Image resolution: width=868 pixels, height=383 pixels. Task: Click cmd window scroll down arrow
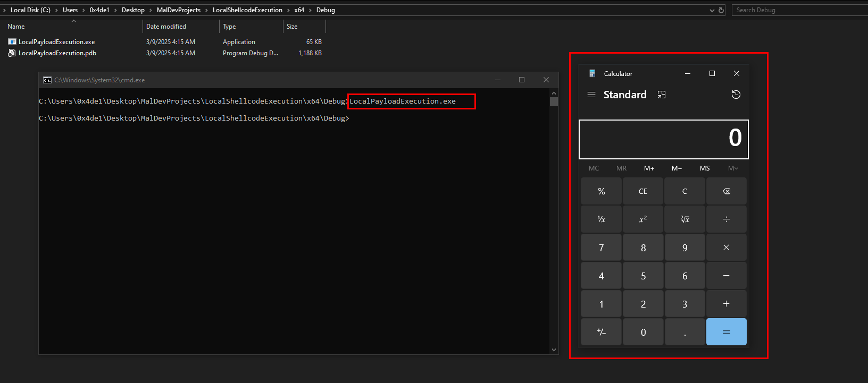click(554, 350)
